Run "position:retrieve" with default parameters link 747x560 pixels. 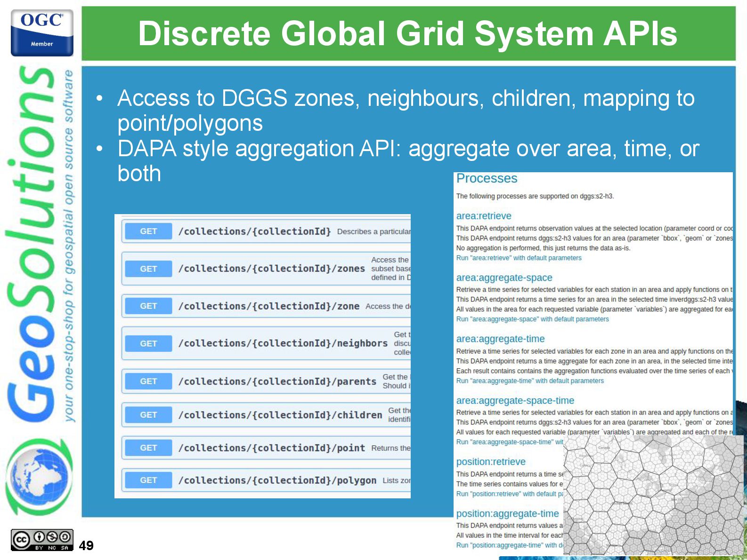(510, 494)
